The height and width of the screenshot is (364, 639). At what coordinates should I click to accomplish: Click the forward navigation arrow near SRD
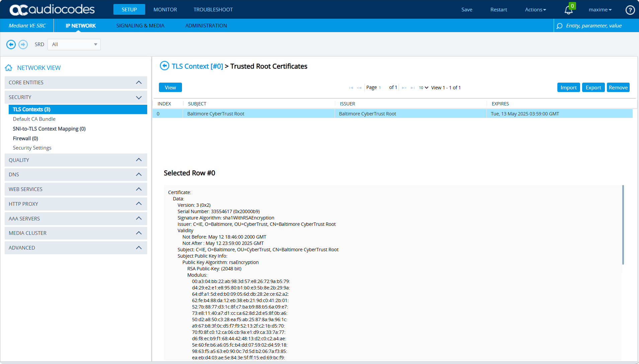click(x=23, y=44)
